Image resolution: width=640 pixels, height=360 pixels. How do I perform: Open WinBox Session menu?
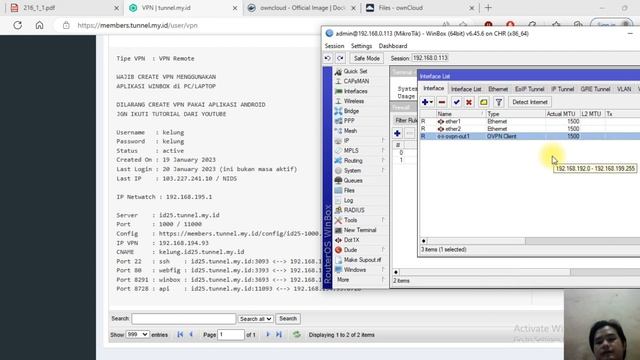334,46
